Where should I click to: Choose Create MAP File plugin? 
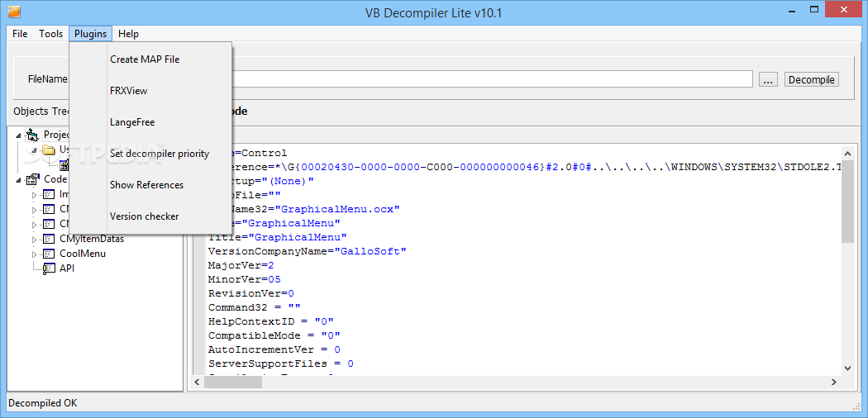click(x=150, y=59)
